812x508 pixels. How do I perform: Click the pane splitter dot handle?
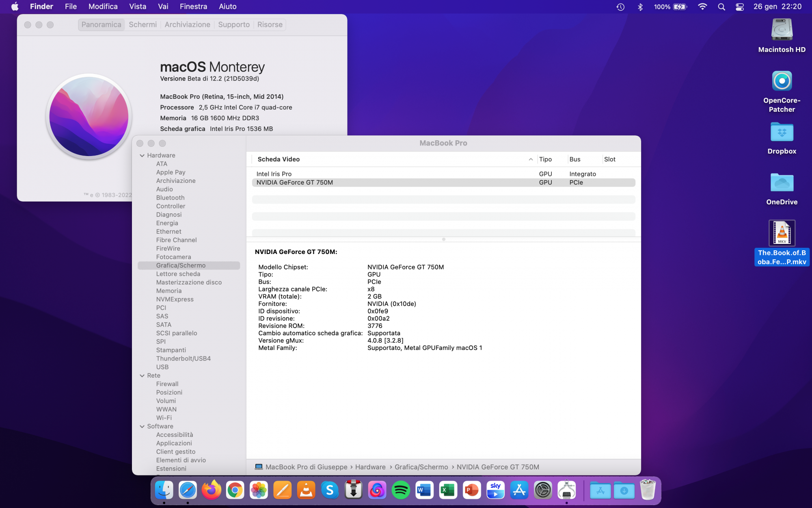444,239
